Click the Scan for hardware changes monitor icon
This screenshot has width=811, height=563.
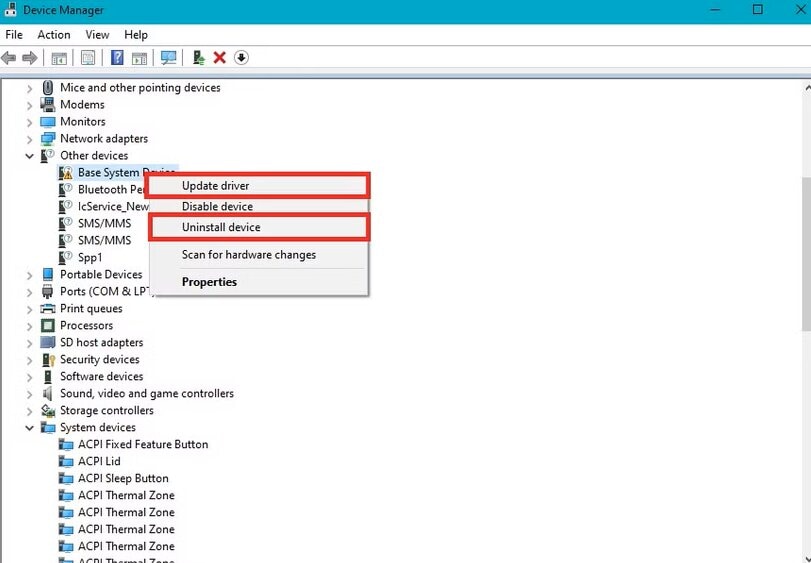pyautogui.click(x=168, y=57)
